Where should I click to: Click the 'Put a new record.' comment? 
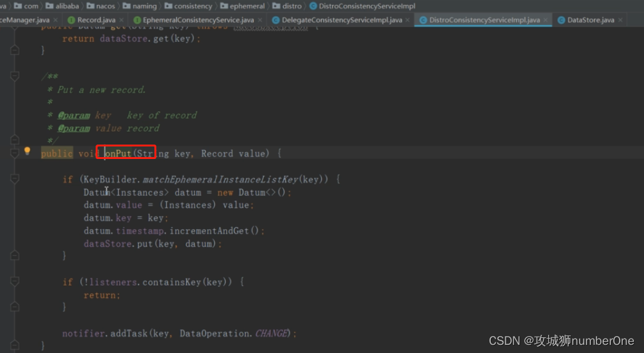tap(101, 90)
